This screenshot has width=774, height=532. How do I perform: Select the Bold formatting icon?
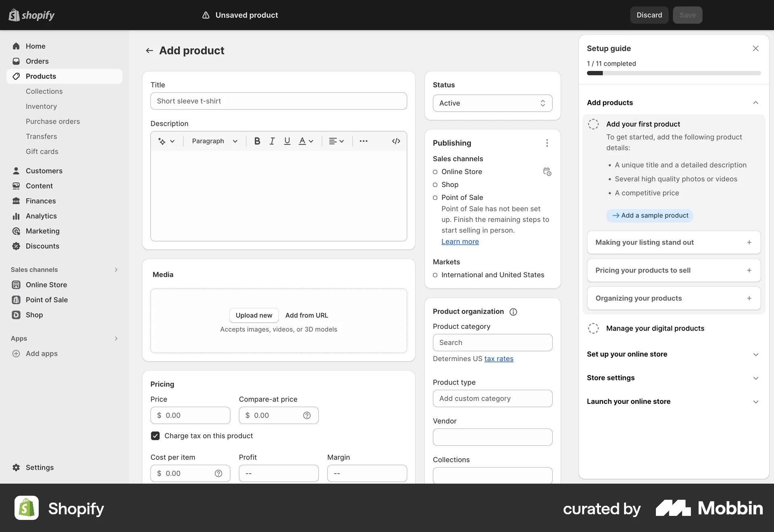[x=257, y=141]
